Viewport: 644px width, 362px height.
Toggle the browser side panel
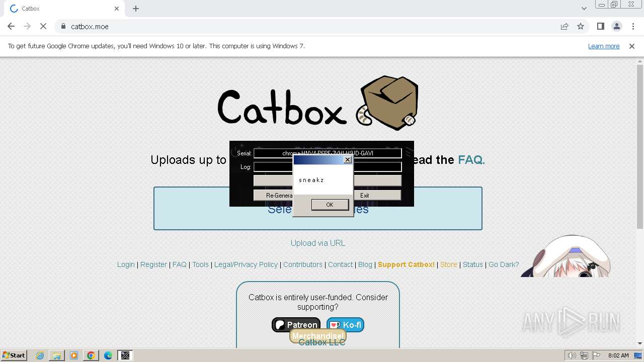coord(600,26)
